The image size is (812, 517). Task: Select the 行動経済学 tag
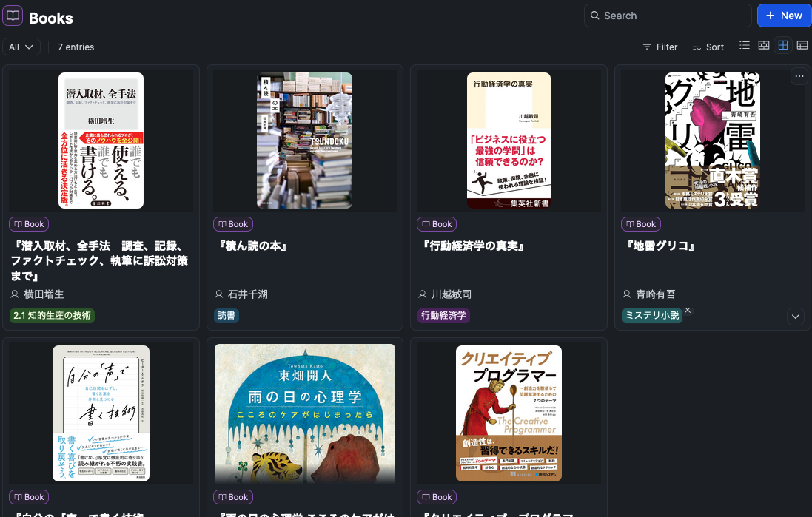443,315
